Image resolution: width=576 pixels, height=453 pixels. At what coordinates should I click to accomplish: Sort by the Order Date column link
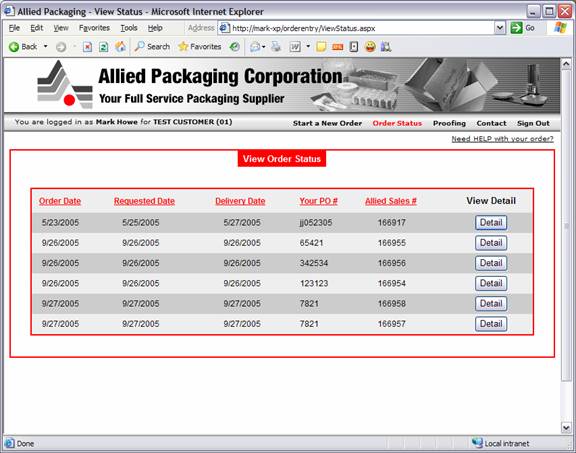(x=60, y=201)
